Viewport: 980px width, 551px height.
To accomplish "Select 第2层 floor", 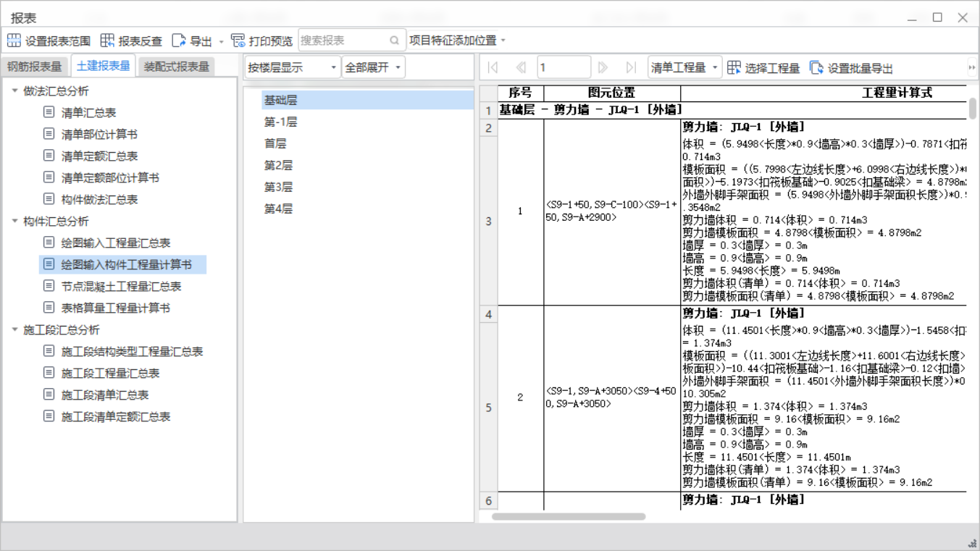I will click(278, 165).
